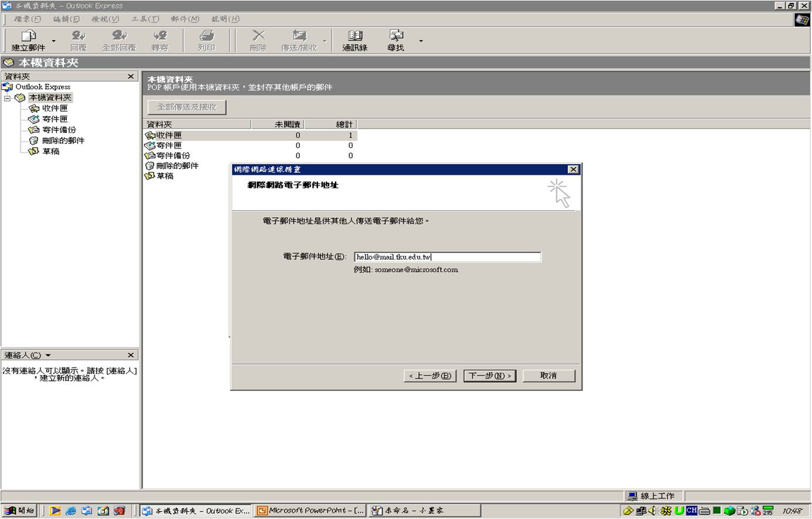Select Outlook Express root in folder tree
This screenshot has width=812, height=519.
[43, 87]
